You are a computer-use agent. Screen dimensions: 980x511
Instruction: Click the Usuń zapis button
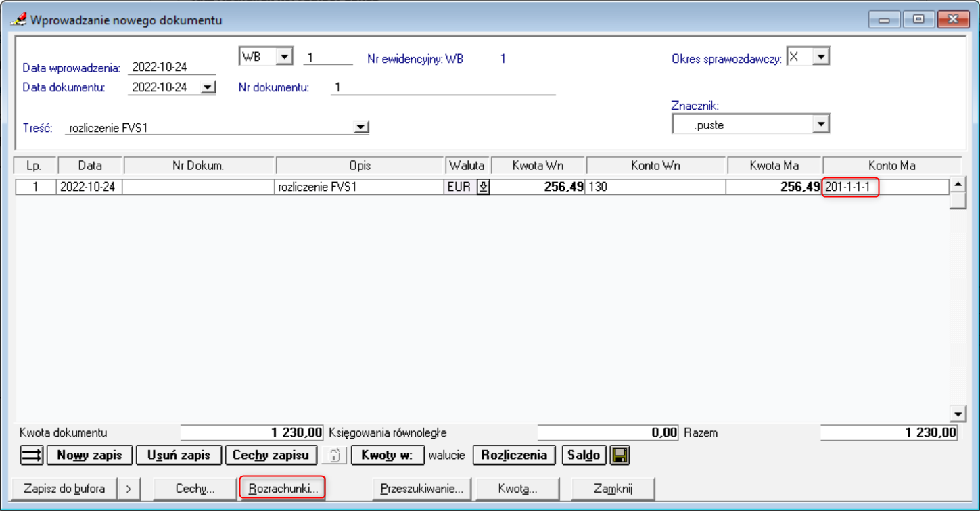[179, 456]
